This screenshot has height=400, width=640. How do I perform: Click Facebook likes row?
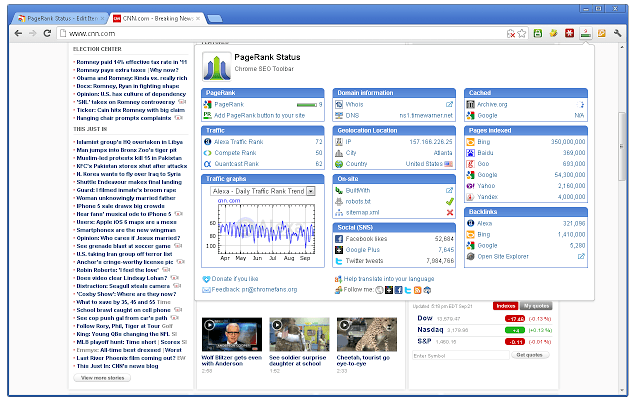click(394, 239)
